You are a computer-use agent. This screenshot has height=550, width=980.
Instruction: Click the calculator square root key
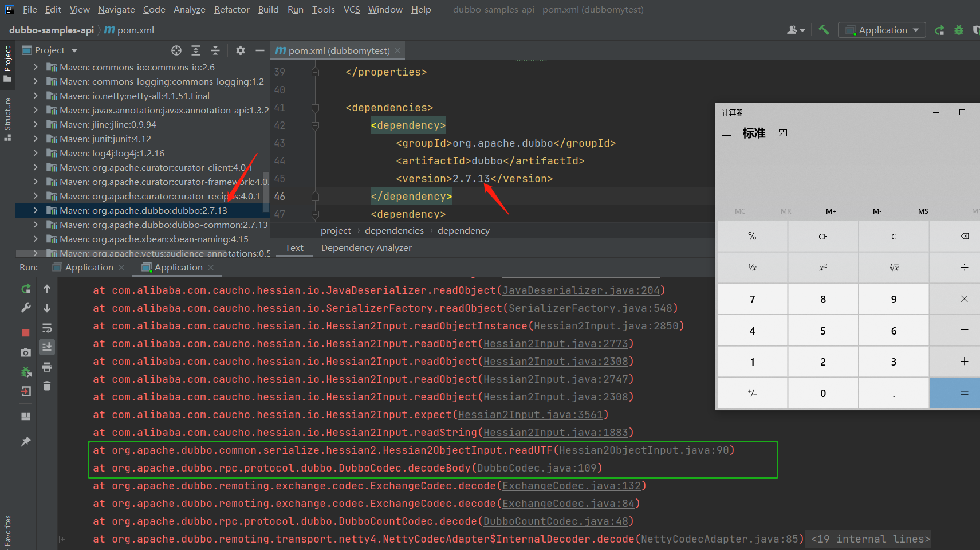click(894, 267)
